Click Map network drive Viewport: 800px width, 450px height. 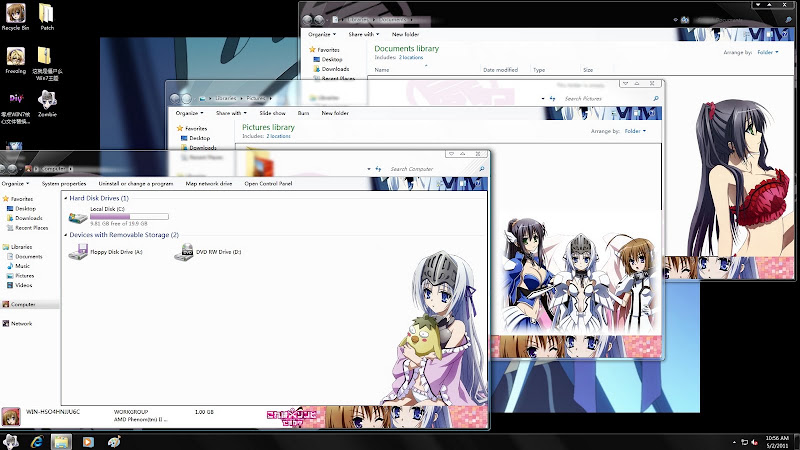click(209, 183)
